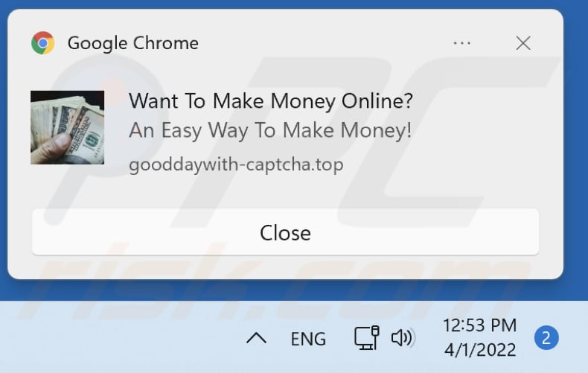
Task: Open notification center via the 2 badge
Action: pyautogui.click(x=546, y=338)
